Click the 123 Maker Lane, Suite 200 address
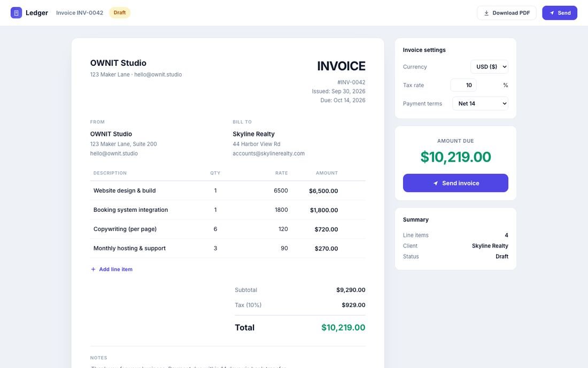Viewport: 588px width, 368px height. (123, 144)
